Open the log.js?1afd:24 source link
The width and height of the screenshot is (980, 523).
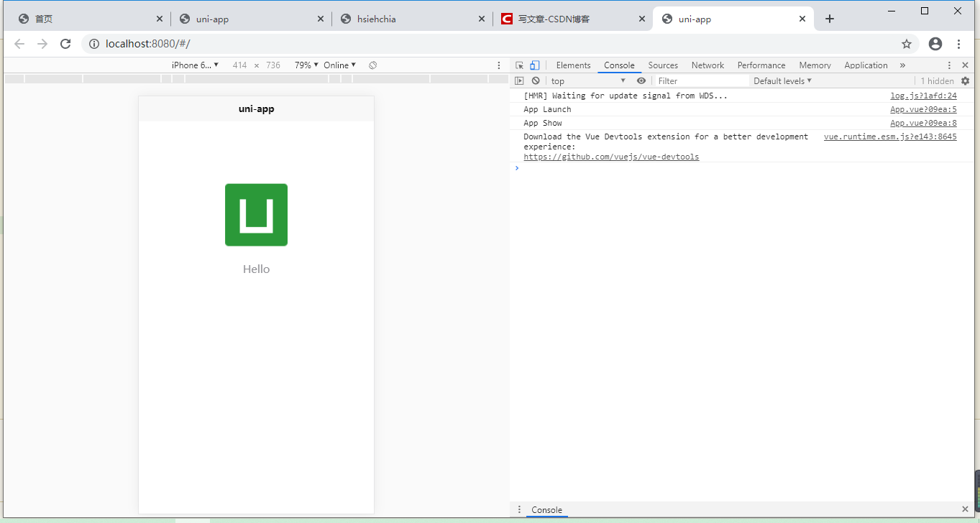pos(923,96)
